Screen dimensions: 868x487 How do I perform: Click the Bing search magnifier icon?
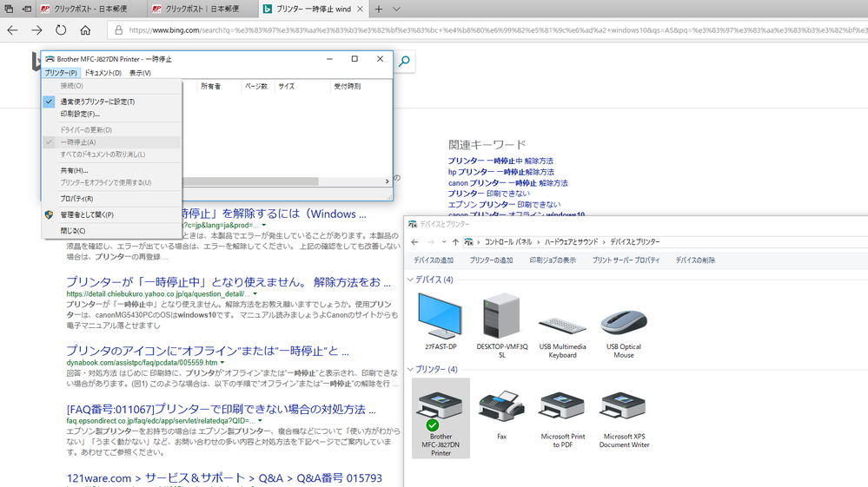pyautogui.click(x=405, y=61)
